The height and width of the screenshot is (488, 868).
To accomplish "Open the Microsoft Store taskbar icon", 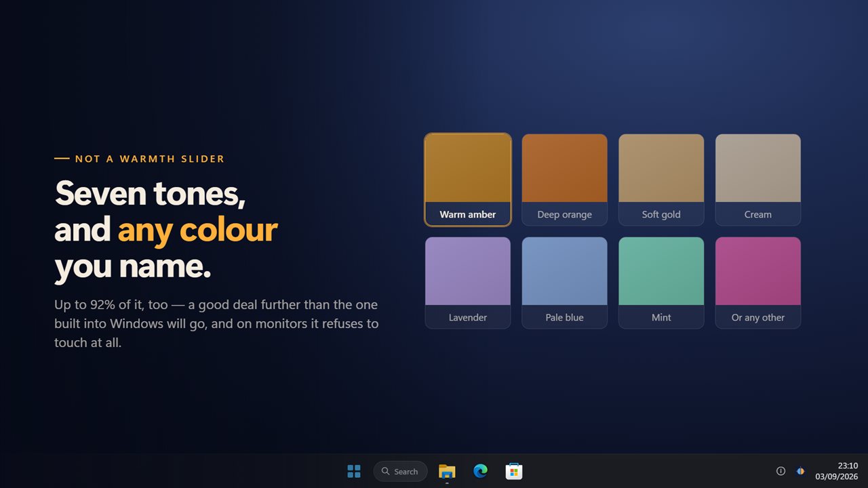I will pos(514,471).
